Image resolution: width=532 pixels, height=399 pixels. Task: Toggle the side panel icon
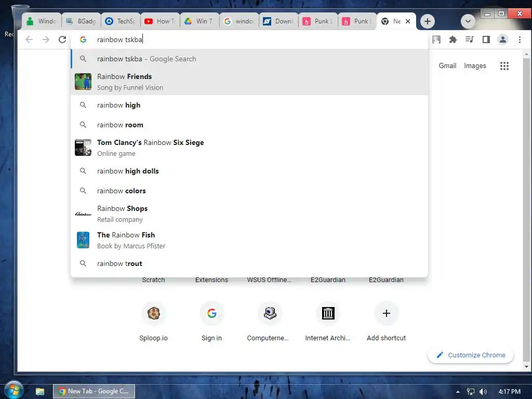click(x=486, y=39)
